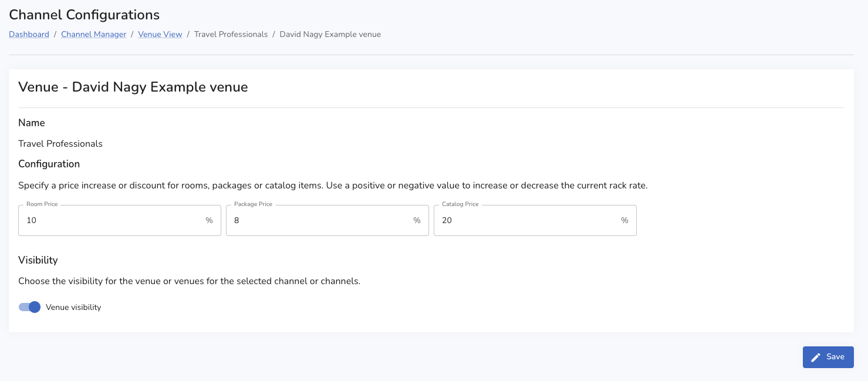This screenshot has width=868, height=381.
Task: Focus the Package Price input field
Action: [319, 221]
